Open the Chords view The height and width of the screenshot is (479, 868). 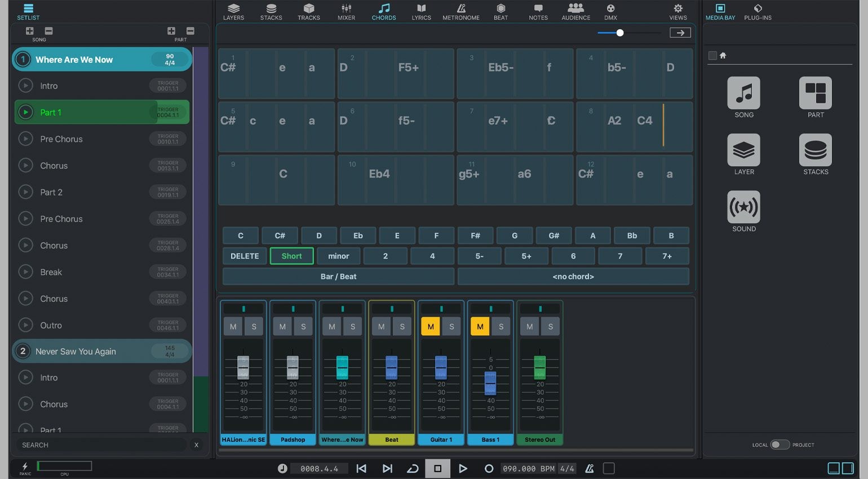coord(383,11)
